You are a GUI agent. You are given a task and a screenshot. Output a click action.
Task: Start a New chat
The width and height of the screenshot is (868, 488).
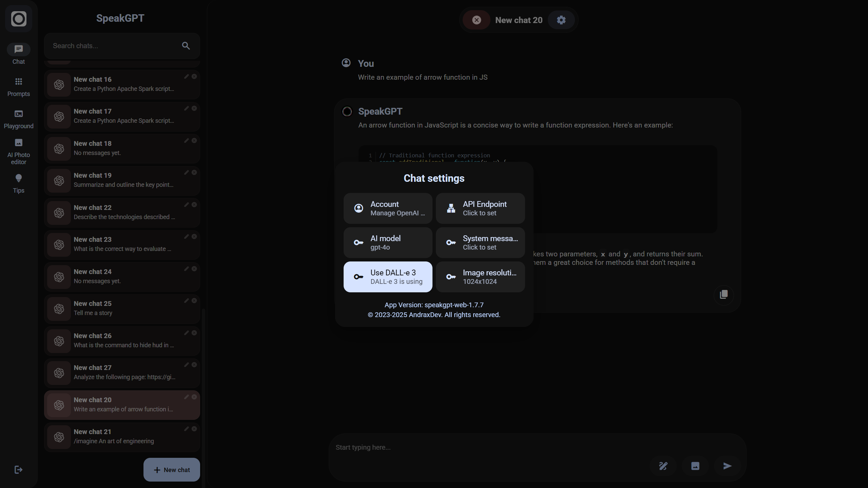(172, 470)
